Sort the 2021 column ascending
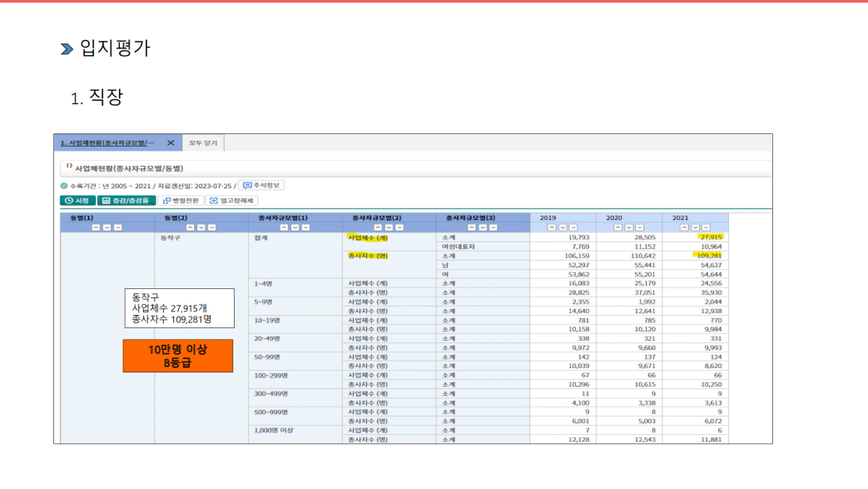868x489 pixels. [684, 227]
